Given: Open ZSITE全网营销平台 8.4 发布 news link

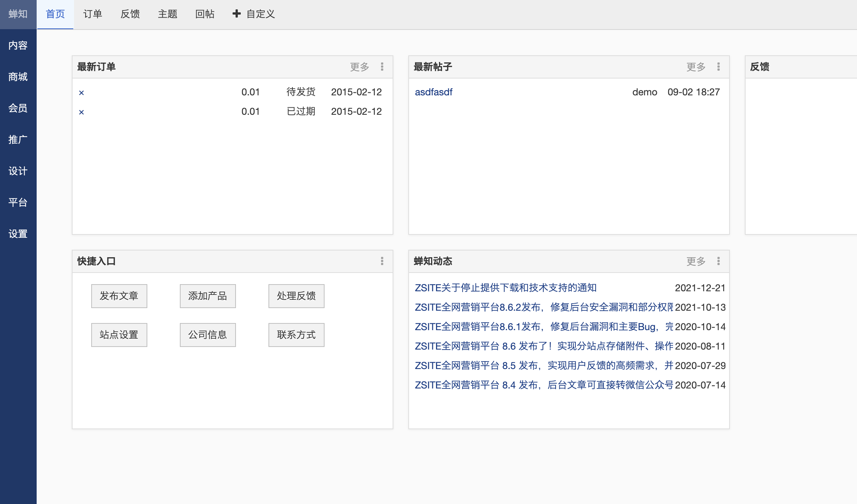Looking at the screenshot, I should (544, 385).
